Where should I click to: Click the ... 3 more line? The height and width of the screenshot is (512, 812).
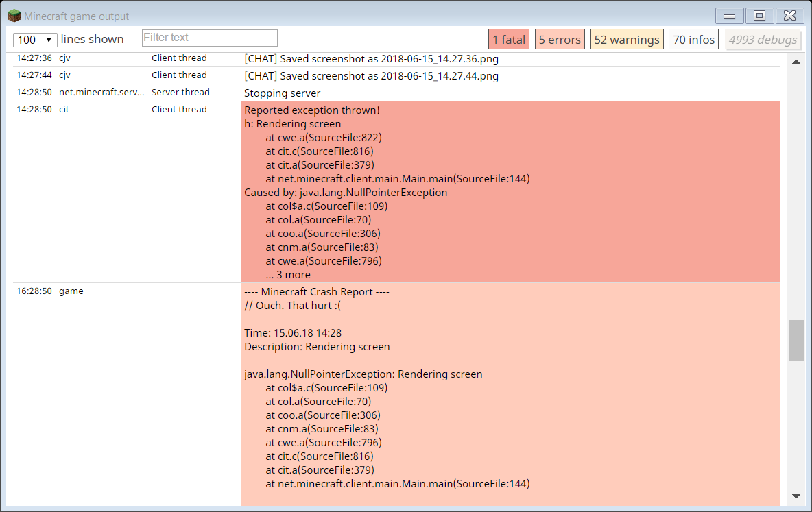coord(288,274)
